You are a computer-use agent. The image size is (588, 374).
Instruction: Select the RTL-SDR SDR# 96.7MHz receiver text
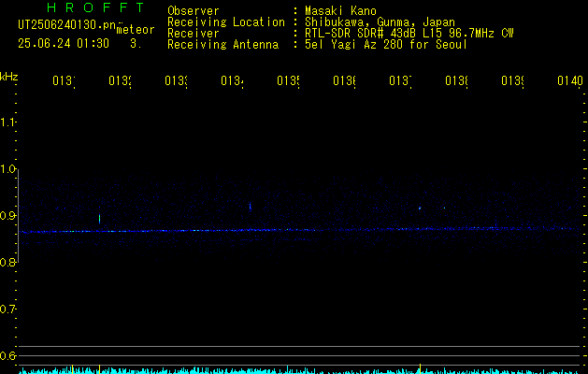(x=409, y=34)
